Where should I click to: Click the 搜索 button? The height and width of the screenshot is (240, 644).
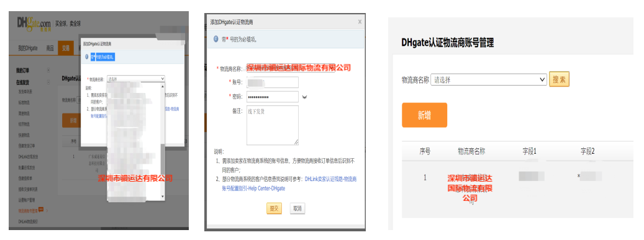(559, 79)
